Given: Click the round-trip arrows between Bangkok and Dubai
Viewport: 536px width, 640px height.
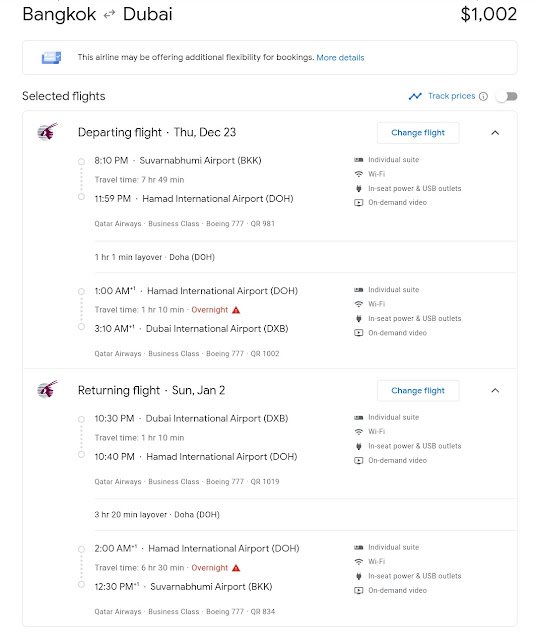Looking at the screenshot, I should point(109,15).
